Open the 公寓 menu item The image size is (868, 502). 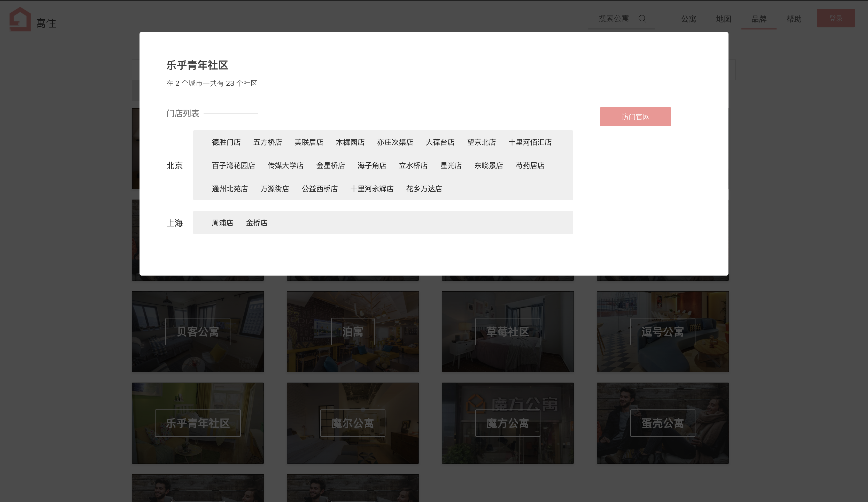click(x=688, y=19)
